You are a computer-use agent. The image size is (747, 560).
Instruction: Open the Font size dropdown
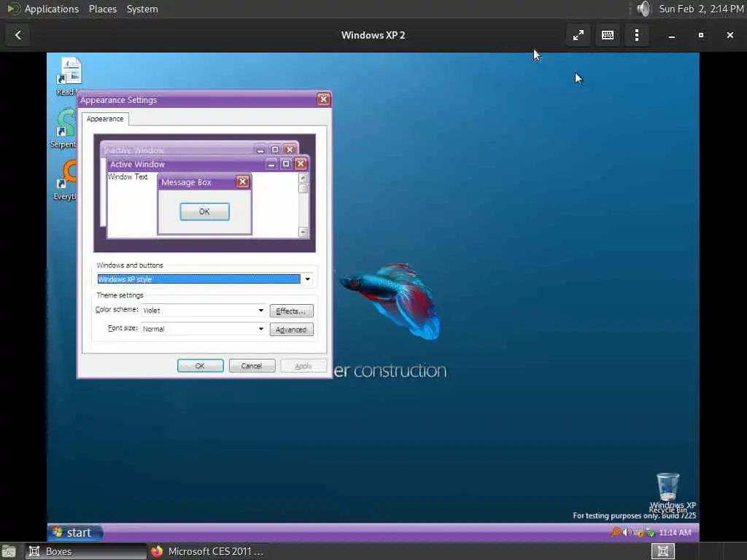click(261, 329)
